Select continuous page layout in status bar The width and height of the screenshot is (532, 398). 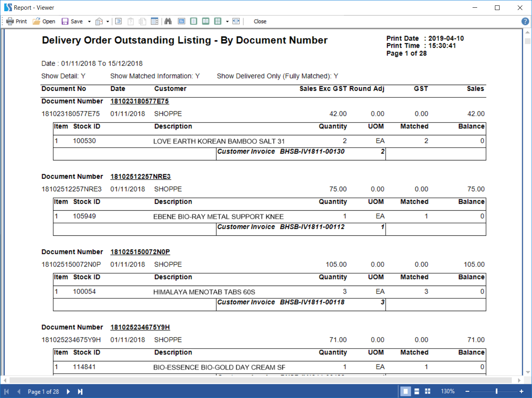[417, 391]
